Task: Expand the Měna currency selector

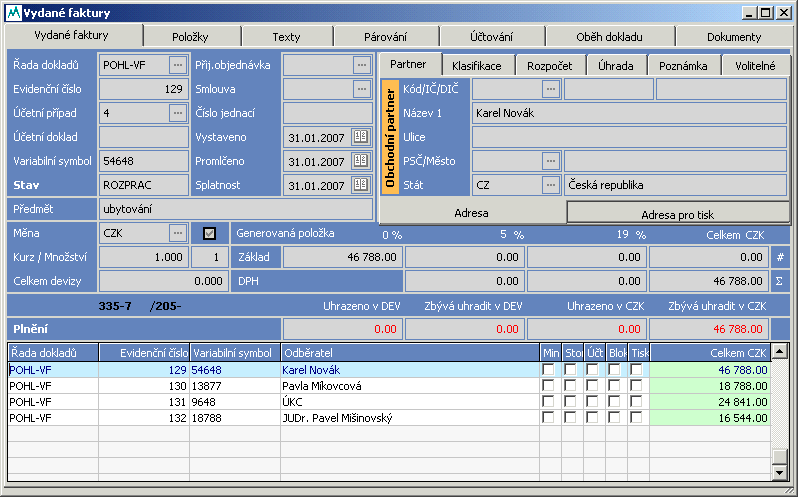Action: (x=178, y=233)
